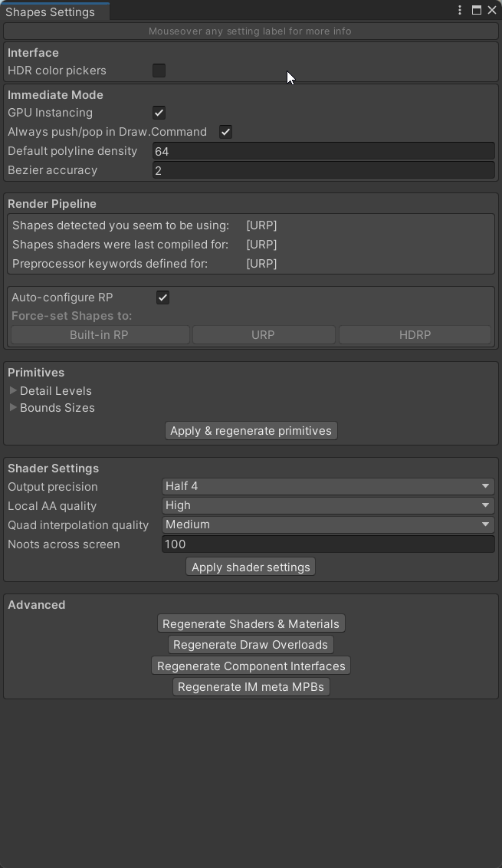Click Regenerate Draw Overloads button
The height and width of the screenshot is (868, 502).
[251, 644]
